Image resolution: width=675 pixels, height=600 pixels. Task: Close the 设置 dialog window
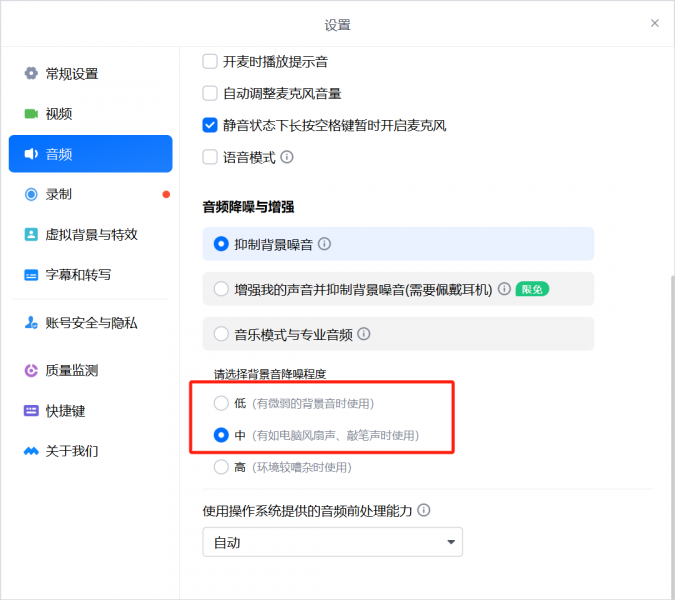(x=655, y=23)
